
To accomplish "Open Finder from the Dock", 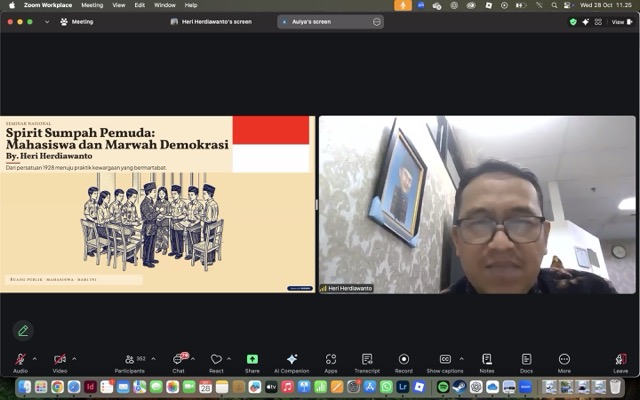I will point(24,386).
